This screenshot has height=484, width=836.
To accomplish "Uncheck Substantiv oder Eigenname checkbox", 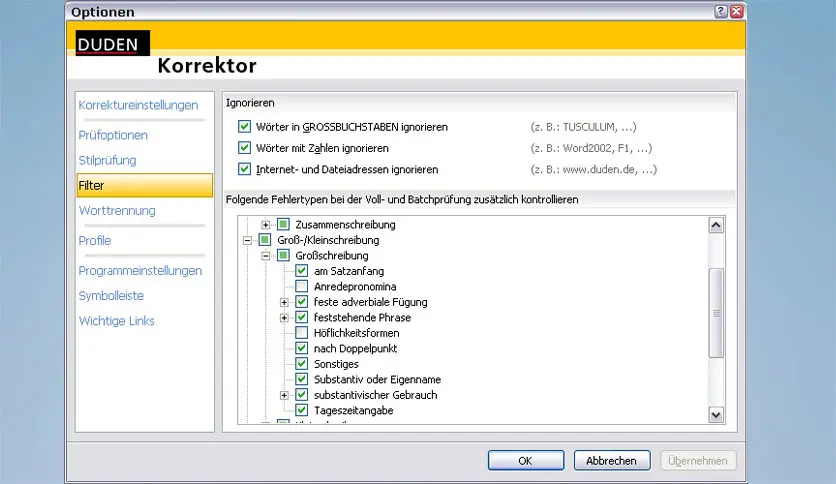I will pyautogui.click(x=302, y=379).
